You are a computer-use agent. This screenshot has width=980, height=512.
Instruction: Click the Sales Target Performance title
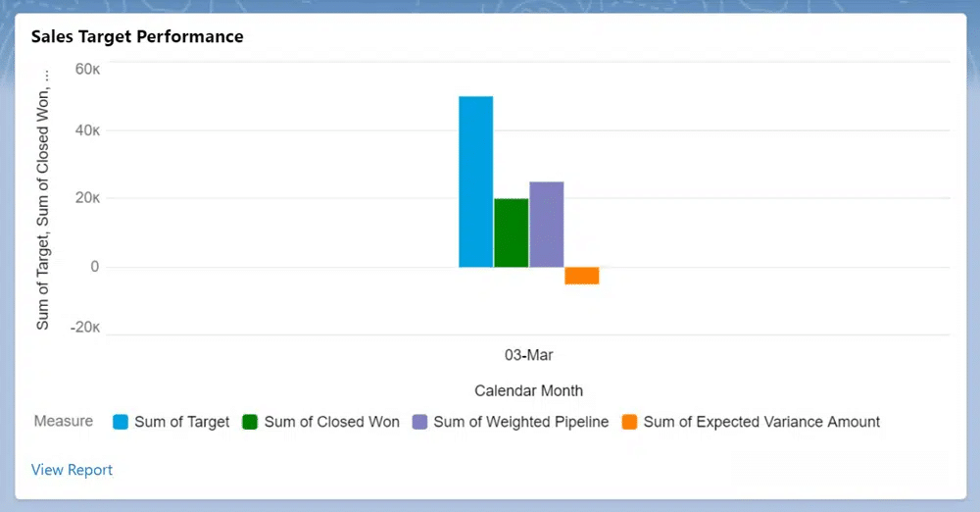tap(137, 36)
